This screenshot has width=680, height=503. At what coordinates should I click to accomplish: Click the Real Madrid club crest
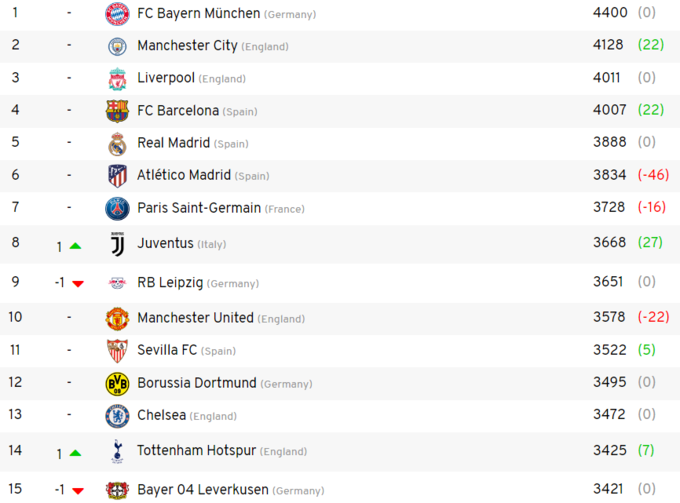117,143
